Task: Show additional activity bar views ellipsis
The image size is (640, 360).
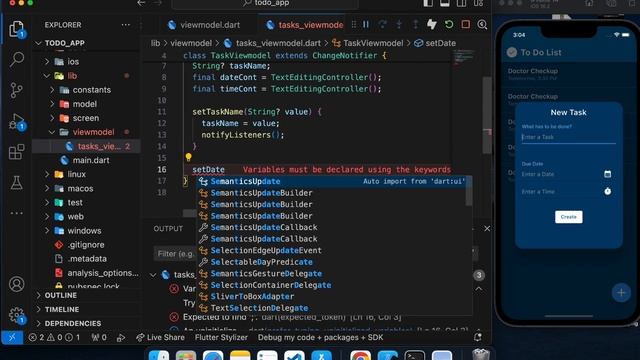Action: click(x=16, y=213)
